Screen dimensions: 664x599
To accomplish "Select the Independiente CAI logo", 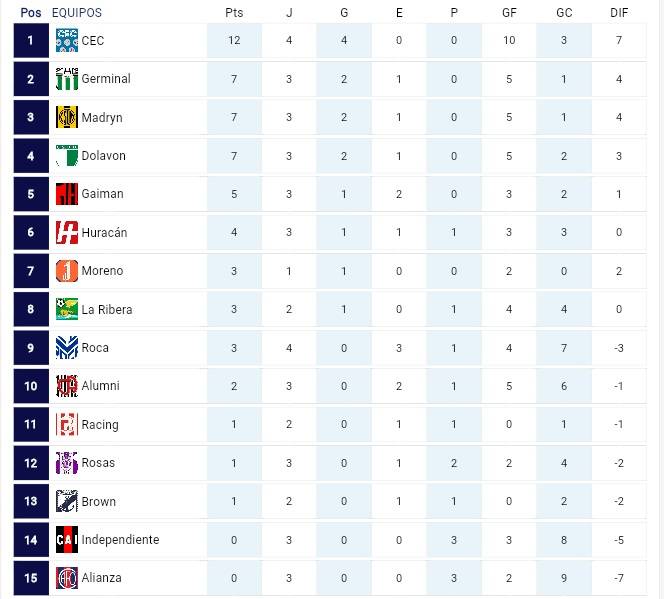I will pos(67,540).
